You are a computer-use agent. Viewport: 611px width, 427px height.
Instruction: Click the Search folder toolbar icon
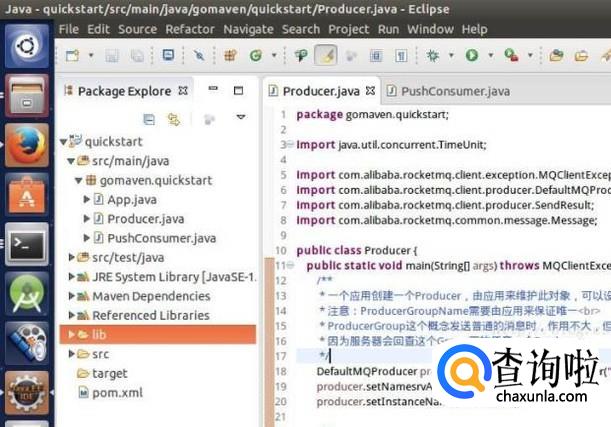(x=581, y=56)
